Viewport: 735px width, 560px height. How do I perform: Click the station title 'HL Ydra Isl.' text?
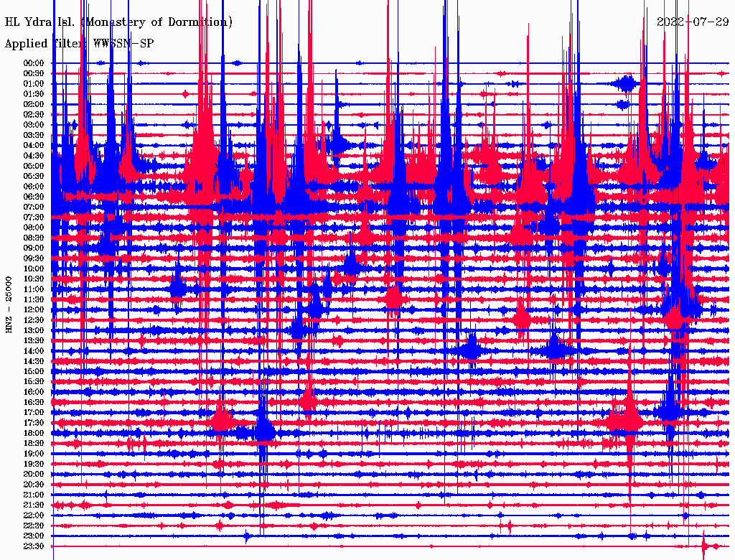tap(39, 22)
